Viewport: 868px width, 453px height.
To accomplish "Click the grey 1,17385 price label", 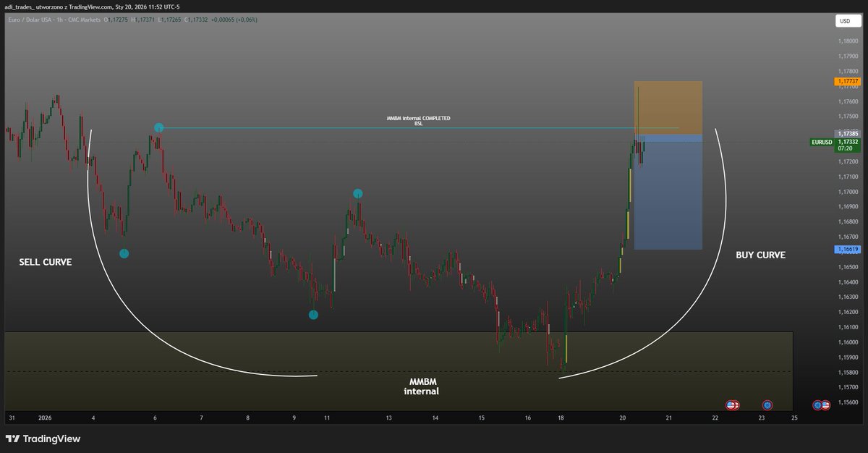I will coord(848,134).
